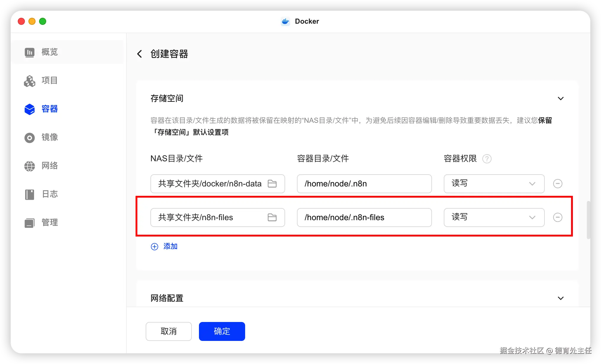Collapse the 存储空间 section chevron
This screenshot has width=601, height=364.
tap(560, 99)
